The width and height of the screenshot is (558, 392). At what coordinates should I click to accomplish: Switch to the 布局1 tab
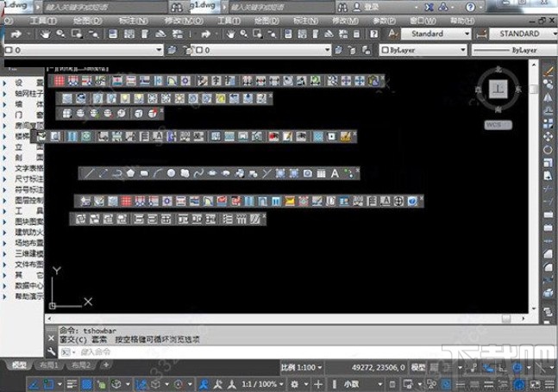click(49, 365)
